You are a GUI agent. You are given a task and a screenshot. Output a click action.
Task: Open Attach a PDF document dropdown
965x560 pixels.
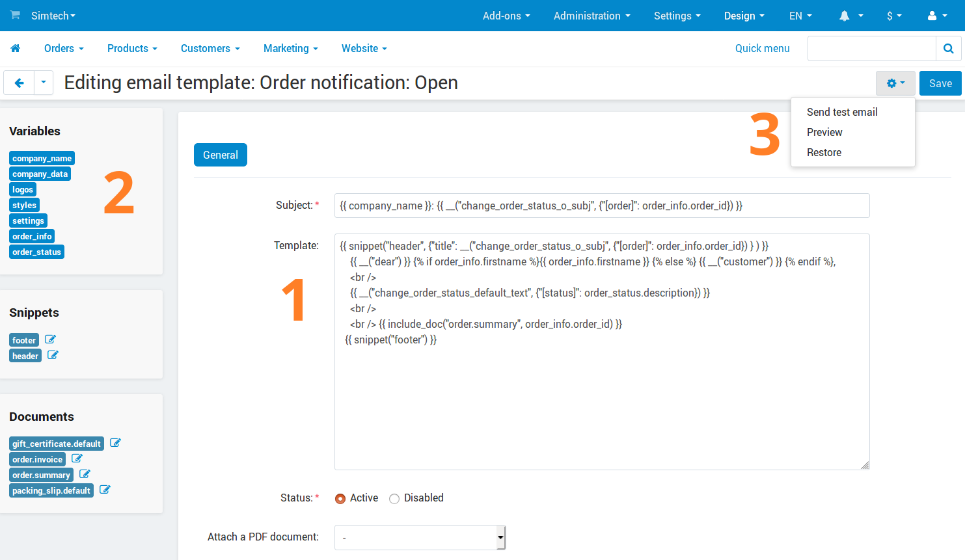click(420, 537)
